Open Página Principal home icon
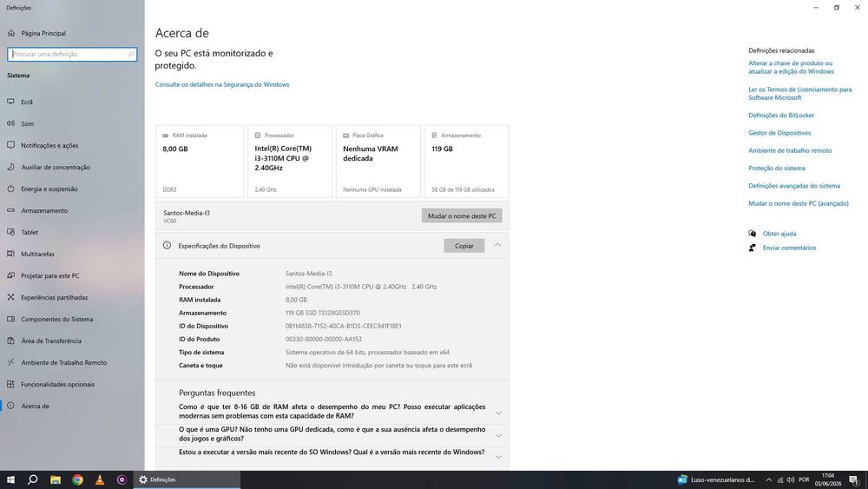 (11, 33)
